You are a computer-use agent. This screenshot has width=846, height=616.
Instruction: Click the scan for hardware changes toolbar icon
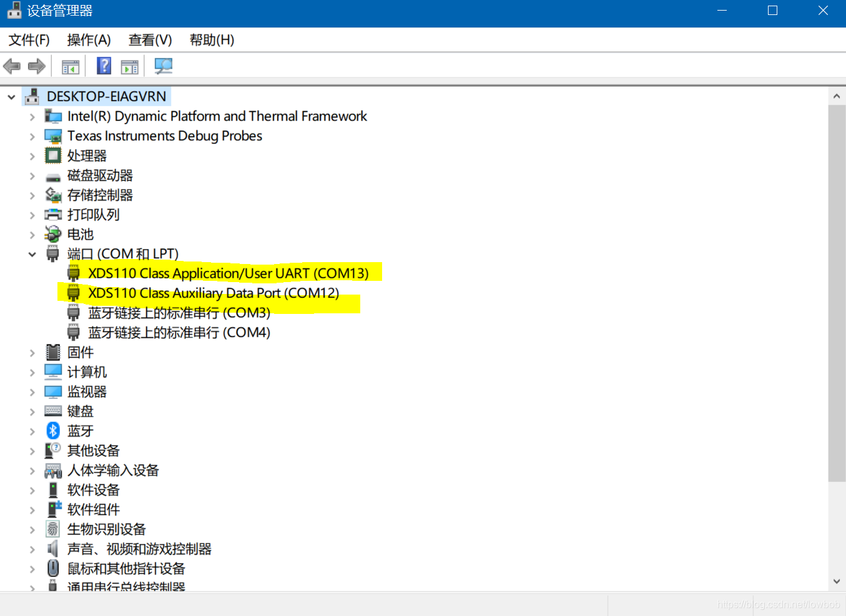tap(163, 66)
